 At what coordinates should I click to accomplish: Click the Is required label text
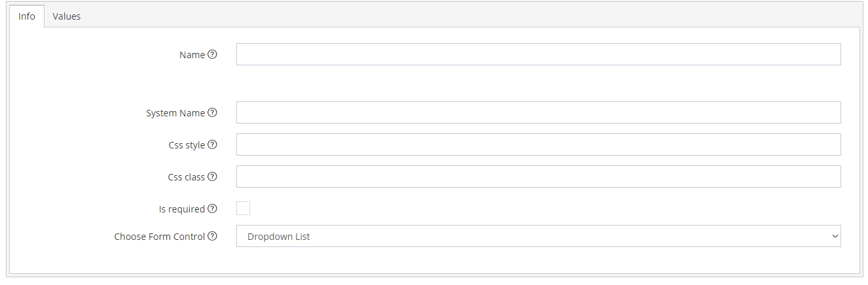tap(182, 209)
